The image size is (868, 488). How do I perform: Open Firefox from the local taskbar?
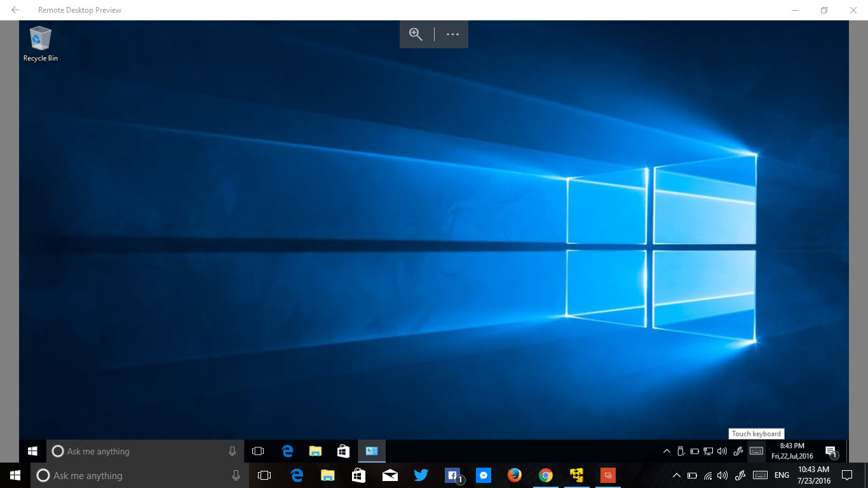tap(515, 475)
